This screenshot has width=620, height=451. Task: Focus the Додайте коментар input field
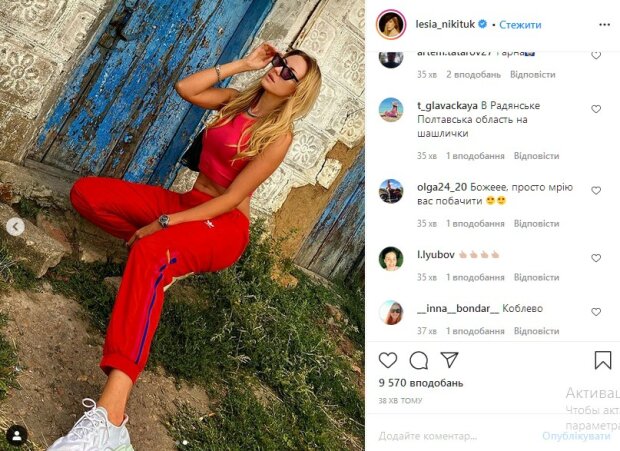point(455,436)
